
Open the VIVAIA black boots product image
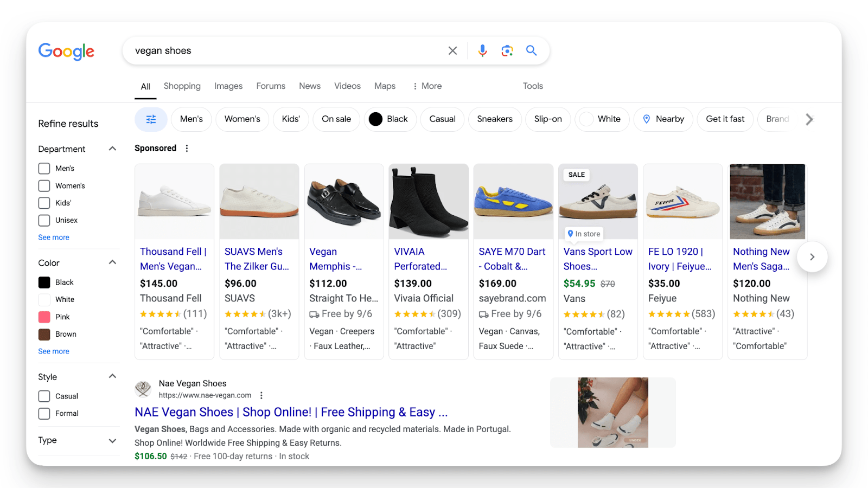coord(429,202)
